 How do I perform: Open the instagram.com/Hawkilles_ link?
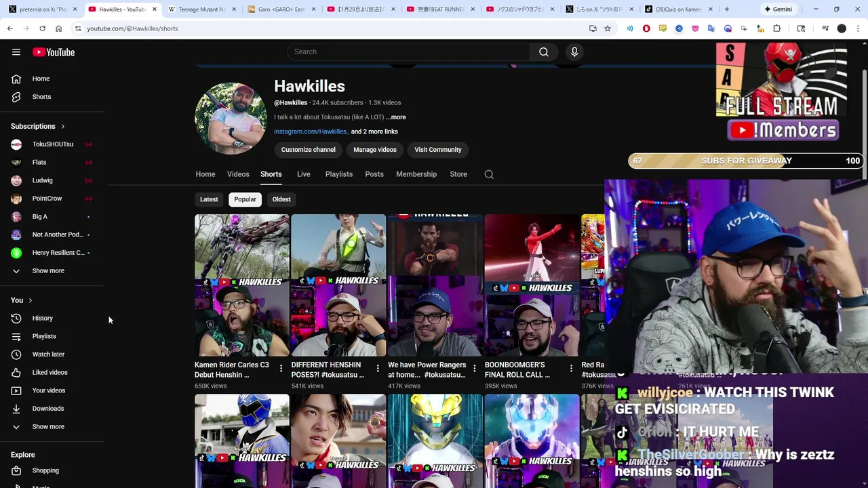[311, 131]
